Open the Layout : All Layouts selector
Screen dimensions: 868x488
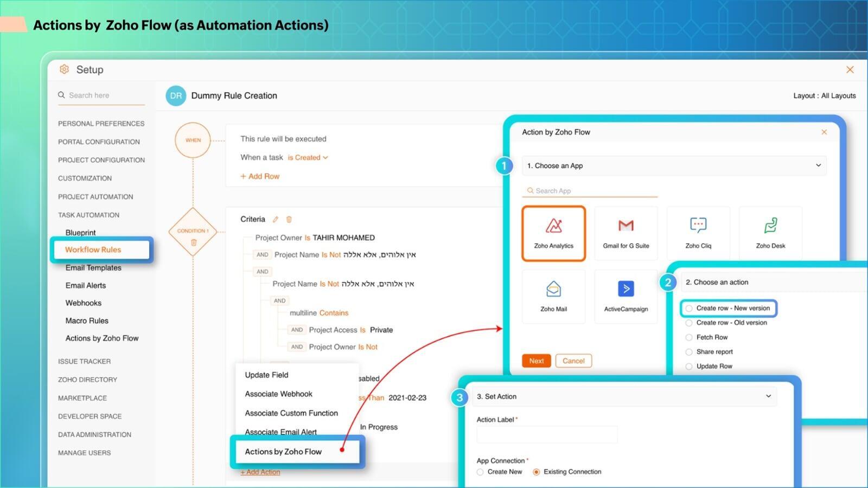(824, 96)
